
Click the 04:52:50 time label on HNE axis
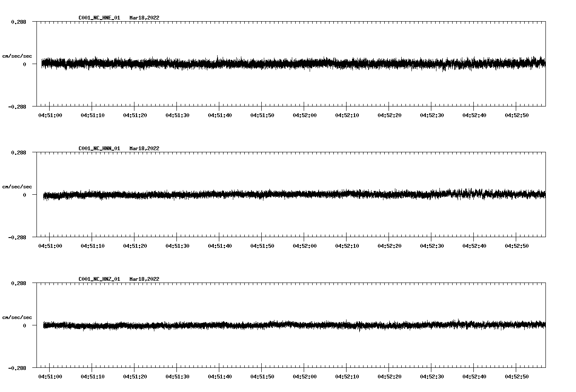pos(517,115)
